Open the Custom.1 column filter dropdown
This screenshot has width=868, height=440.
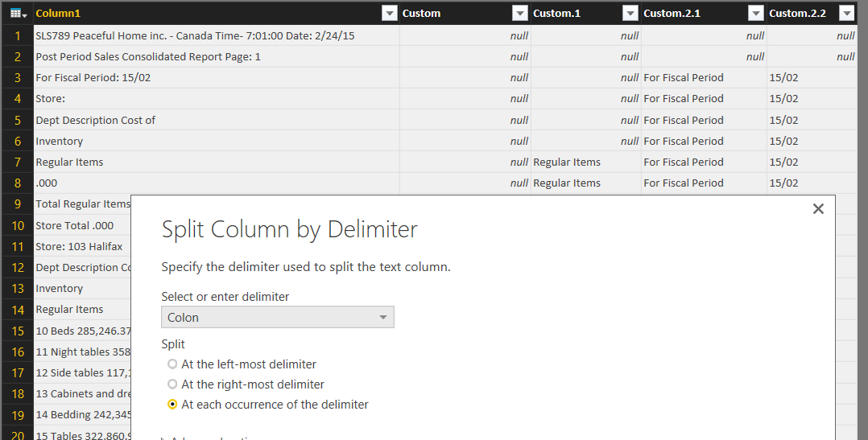630,13
